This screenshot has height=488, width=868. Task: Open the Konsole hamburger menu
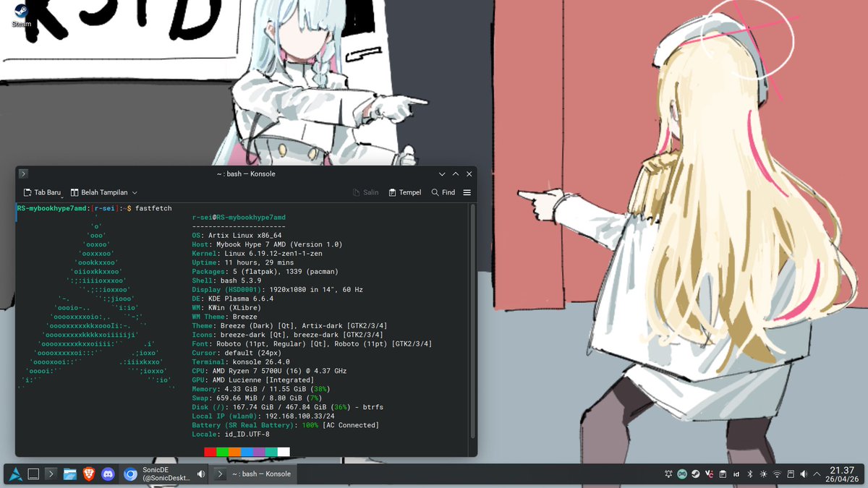pyautogui.click(x=467, y=193)
